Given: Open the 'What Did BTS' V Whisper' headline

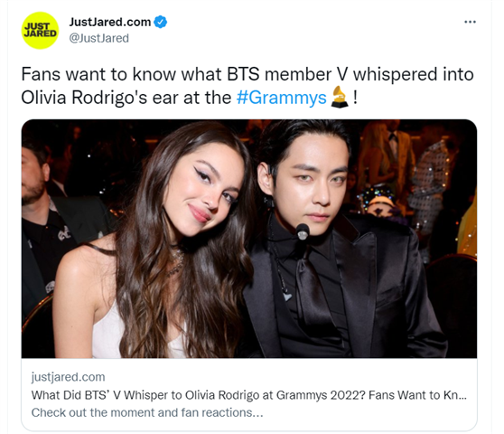Looking at the screenshot, I should pos(248,395).
